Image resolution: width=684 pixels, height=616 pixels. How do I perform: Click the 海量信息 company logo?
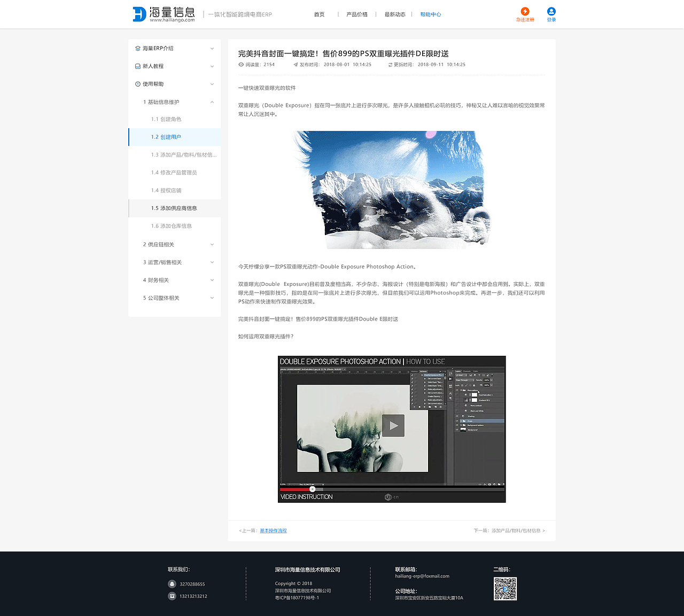163,14
